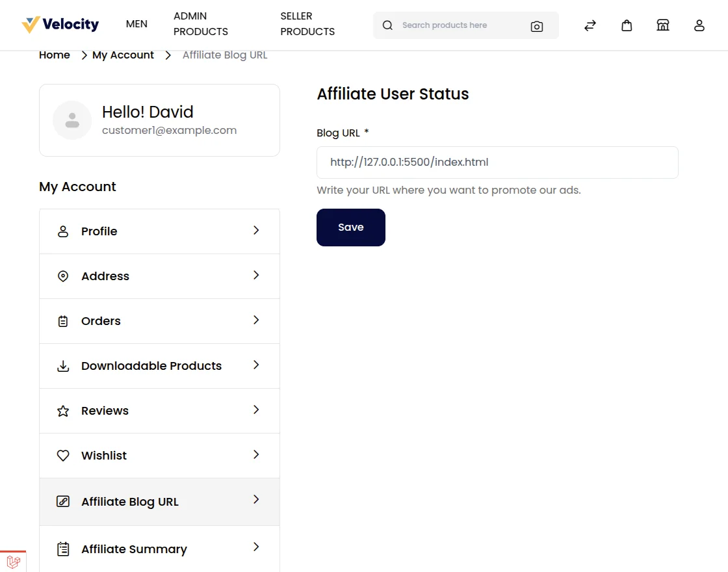The width and height of the screenshot is (728, 572).
Task: Navigate to My Account breadcrumb link
Action: 123,55
